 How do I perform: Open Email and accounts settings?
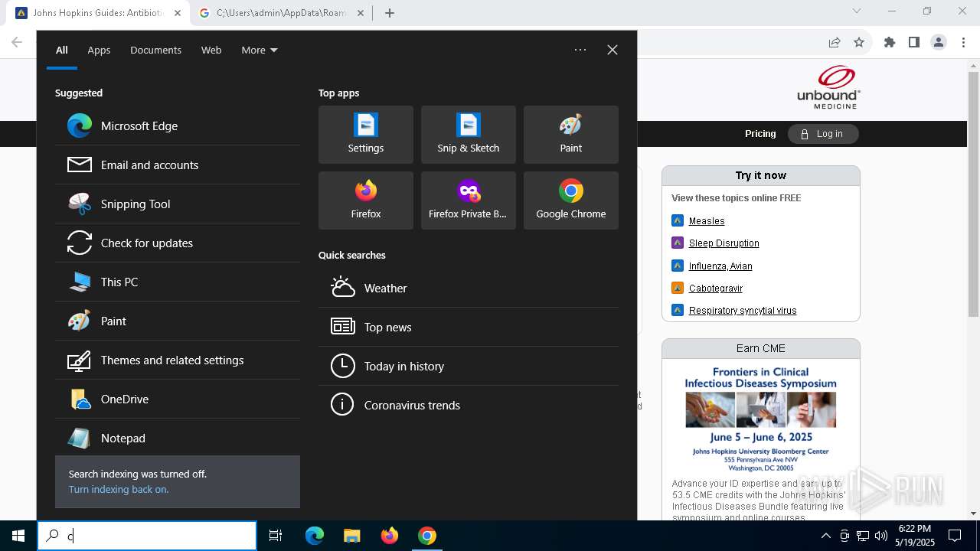tap(177, 165)
